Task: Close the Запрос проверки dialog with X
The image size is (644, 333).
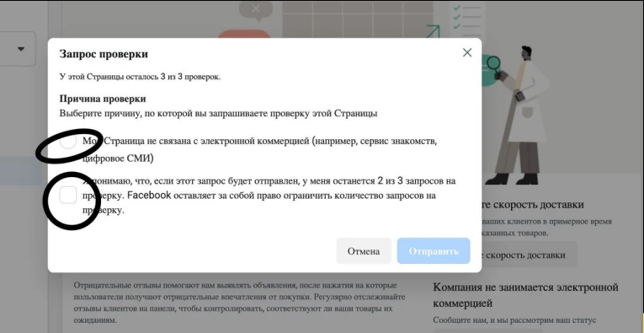Action: click(x=467, y=52)
